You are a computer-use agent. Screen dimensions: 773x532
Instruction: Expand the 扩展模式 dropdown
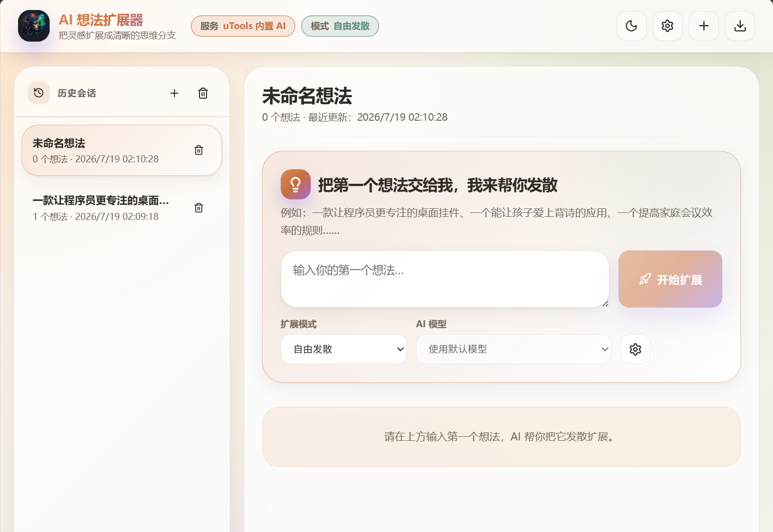click(x=344, y=349)
